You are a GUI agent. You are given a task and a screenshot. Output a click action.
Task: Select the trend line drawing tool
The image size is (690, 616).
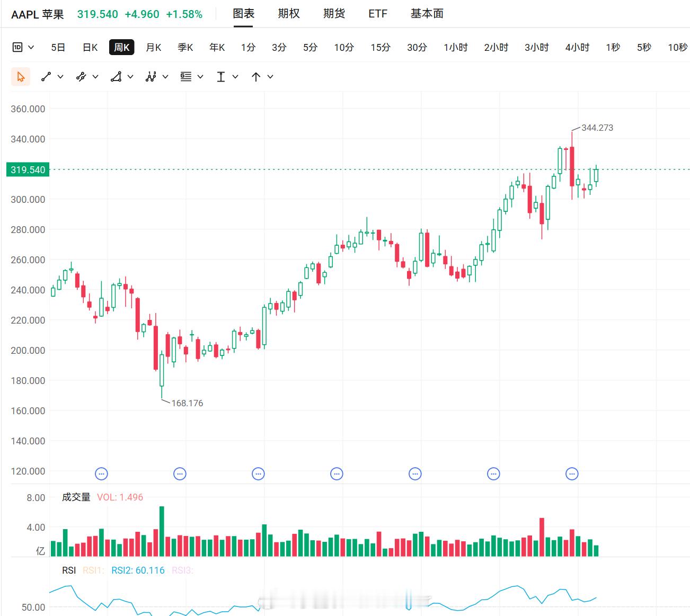(x=46, y=77)
